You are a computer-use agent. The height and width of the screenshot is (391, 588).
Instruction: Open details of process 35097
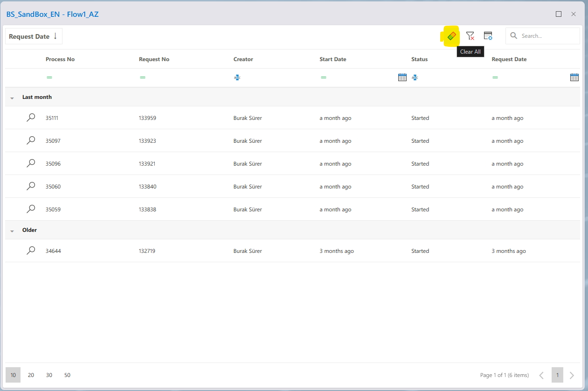31,140
